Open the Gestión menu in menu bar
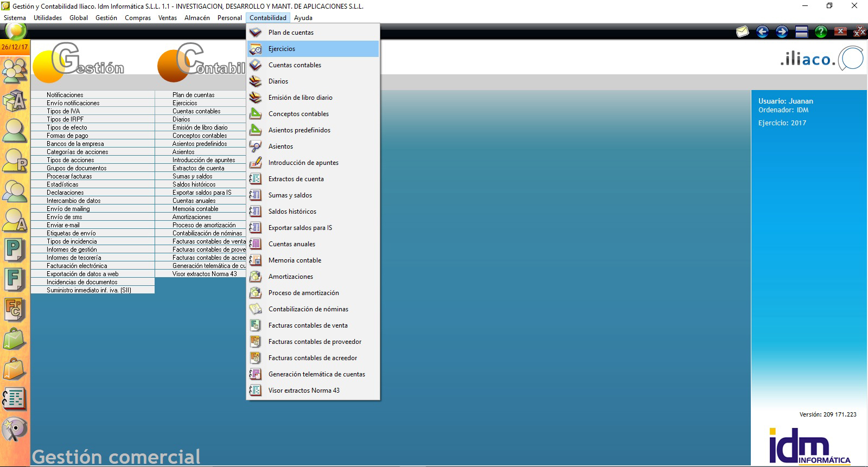Viewport: 868px width, 467px height. (x=106, y=18)
